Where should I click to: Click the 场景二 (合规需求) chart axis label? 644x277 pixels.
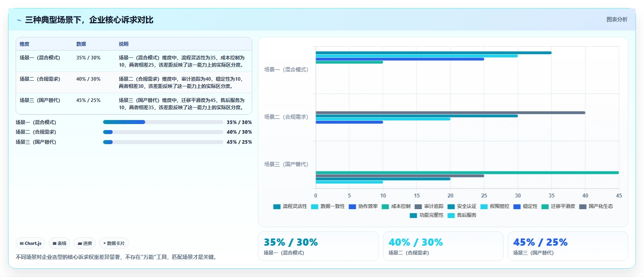tap(286, 117)
